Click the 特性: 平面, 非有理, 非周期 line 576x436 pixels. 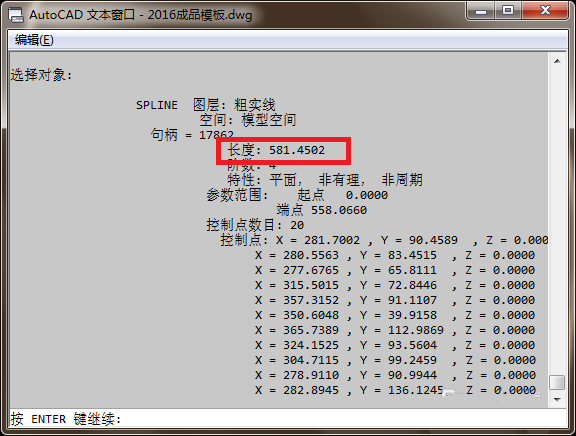pos(325,180)
